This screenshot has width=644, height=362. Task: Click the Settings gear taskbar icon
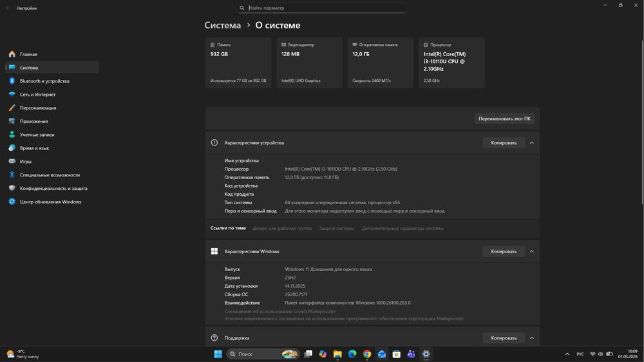pos(426,354)
